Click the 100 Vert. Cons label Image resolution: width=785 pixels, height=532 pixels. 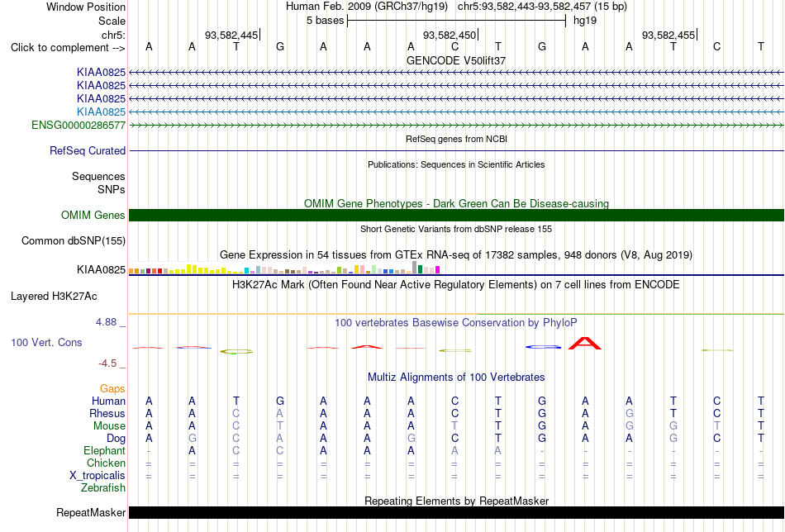[x=46, y=342]
